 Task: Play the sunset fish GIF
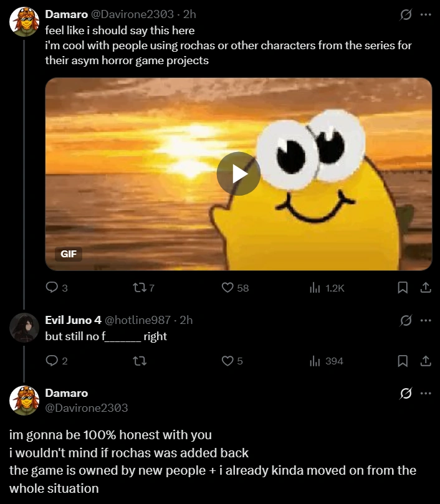[x=238, y=174]
